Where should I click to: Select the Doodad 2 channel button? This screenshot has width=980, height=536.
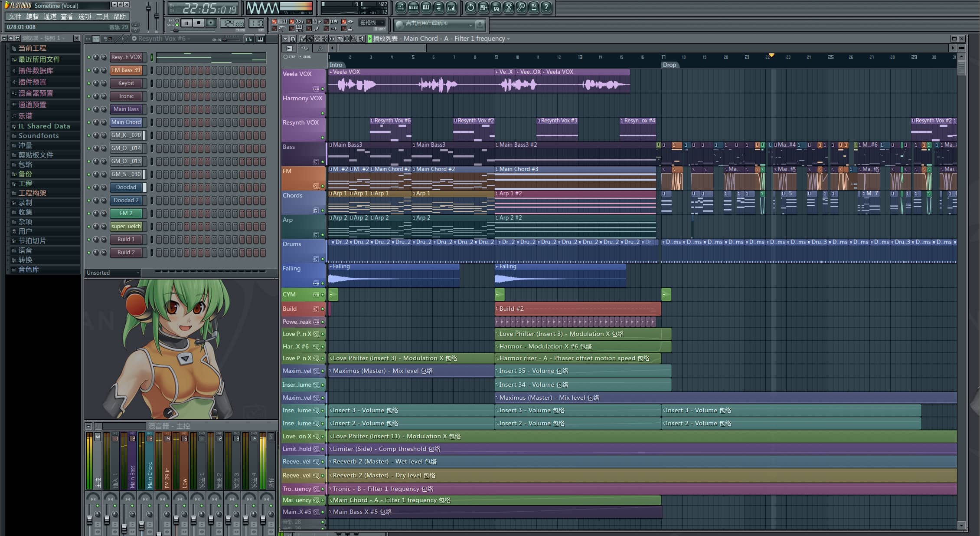126,201
